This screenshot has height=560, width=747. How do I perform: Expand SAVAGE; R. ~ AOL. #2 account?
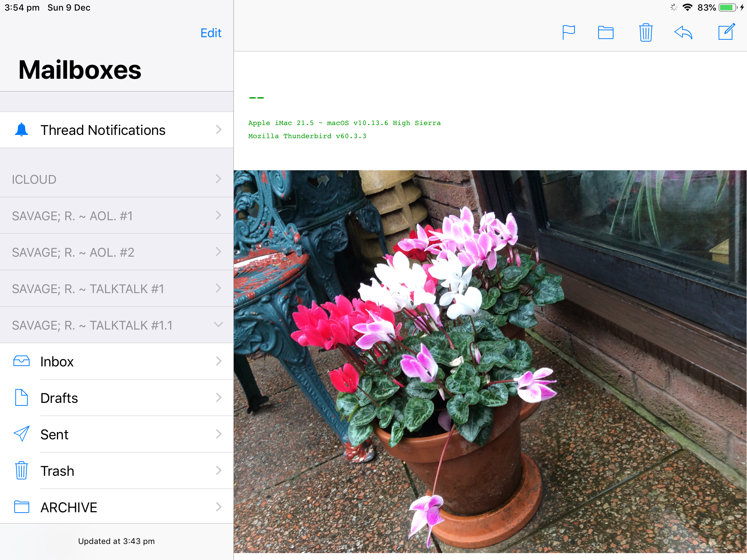[x=218, y=252]
